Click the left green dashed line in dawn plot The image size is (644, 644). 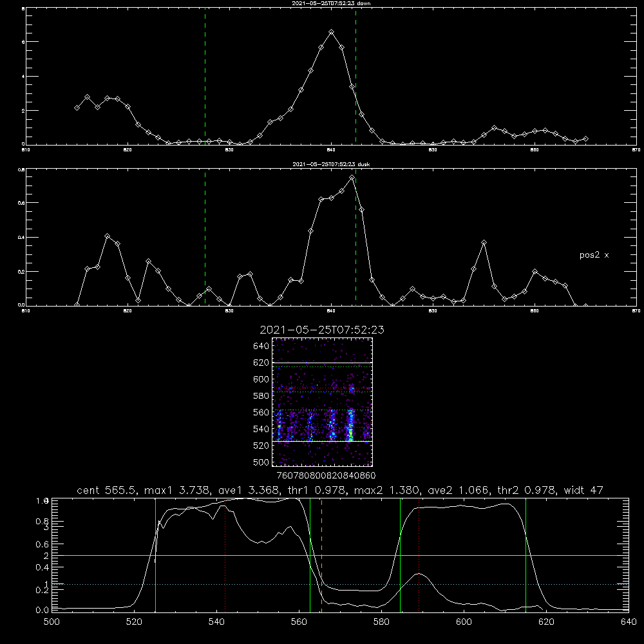(x=205, y=77)
